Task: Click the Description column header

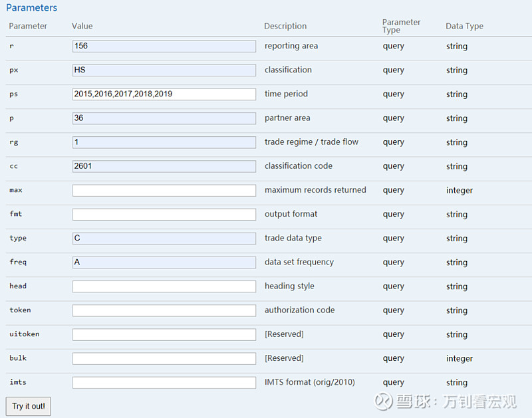Action: [x=285, y=26]
